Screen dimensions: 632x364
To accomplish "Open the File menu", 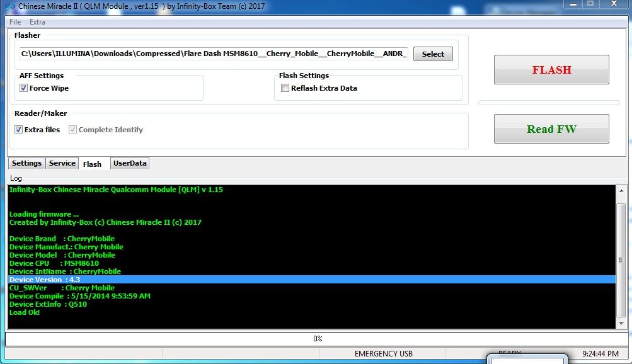I will [x=15, y=22].
